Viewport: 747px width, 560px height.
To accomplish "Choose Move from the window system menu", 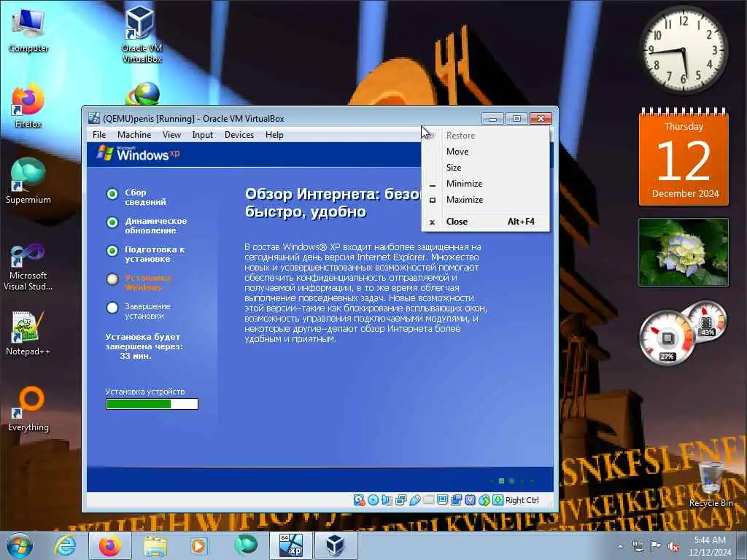I will [x=485, y=152].
